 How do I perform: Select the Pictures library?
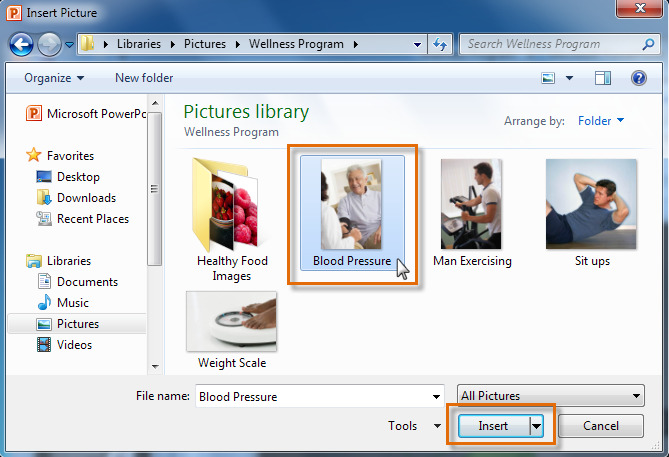pos(78,324)
